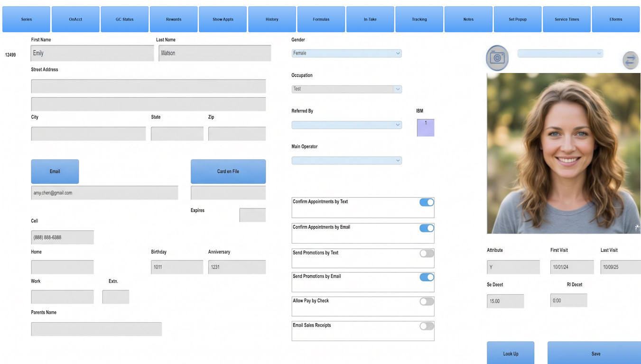Disable Send Promotions by Email
The width and height of the screenshot is (641, 364).
[427, 277]
